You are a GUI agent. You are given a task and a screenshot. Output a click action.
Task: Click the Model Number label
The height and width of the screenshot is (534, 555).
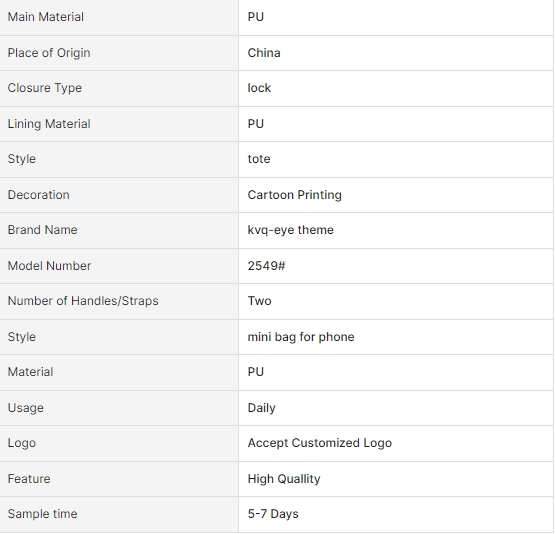tap(49, 266)
